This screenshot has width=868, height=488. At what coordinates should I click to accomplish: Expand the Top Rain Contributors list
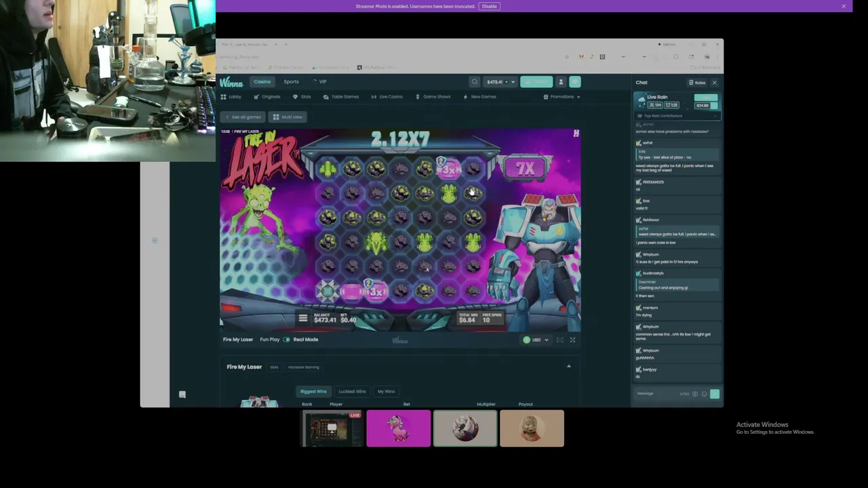[676, 116]
